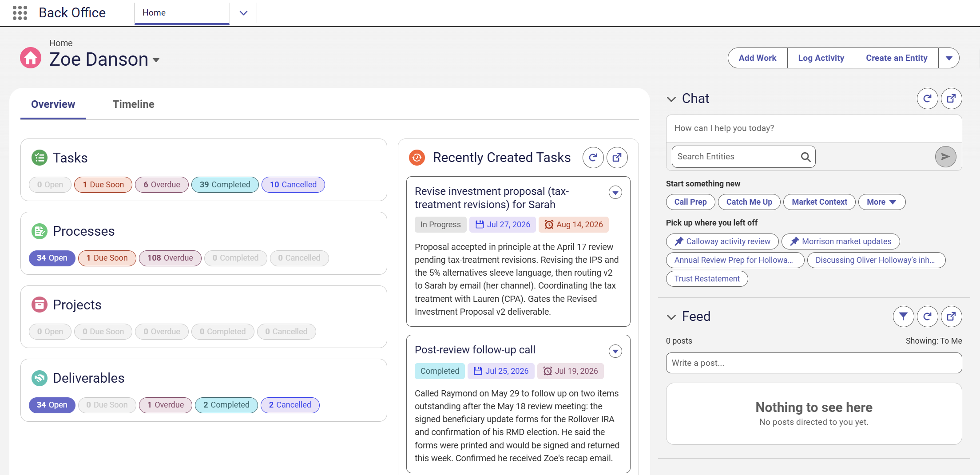Click the Processes card icon
980x475 pixels.
point(40,231)
